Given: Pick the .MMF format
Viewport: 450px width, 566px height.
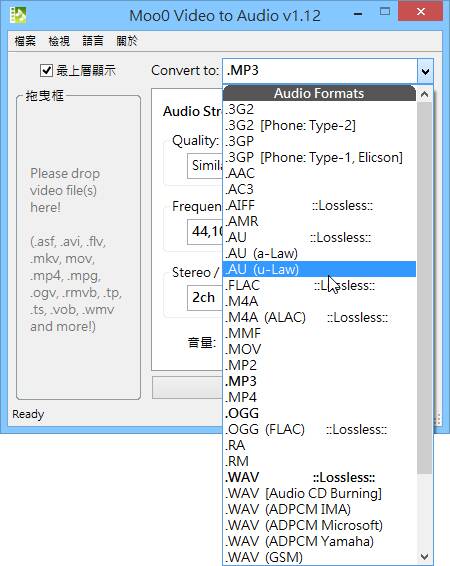Looking at the screenshot, I should (x=319, y=333).
